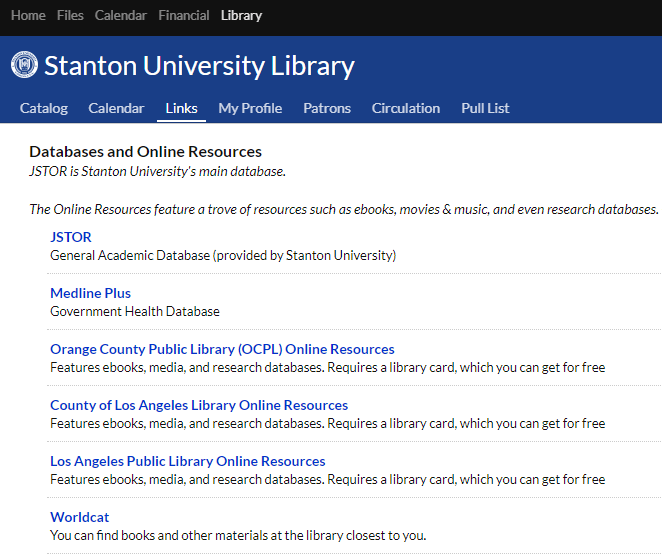Open the Worldcat link
Image resolution: width=662 pixels, height=556 pixels.
point(79,517)
